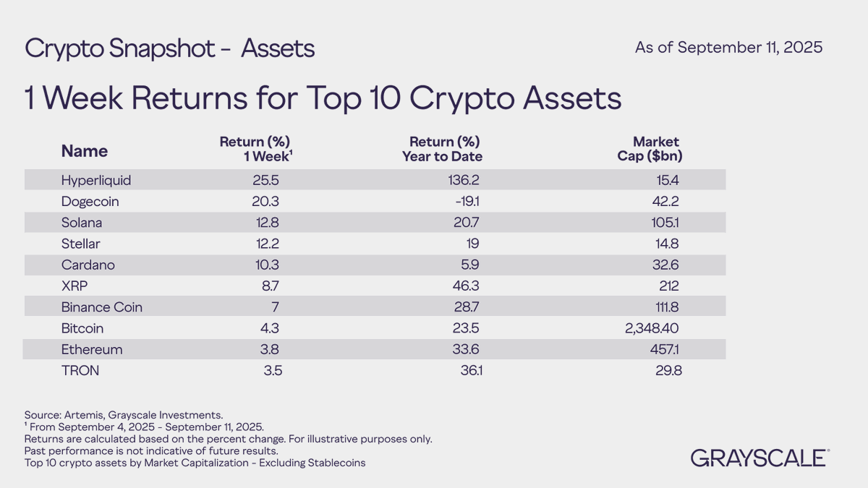The image size is (868, 488).
Task: Click the Stellar asset name
Action: point(81,244)
